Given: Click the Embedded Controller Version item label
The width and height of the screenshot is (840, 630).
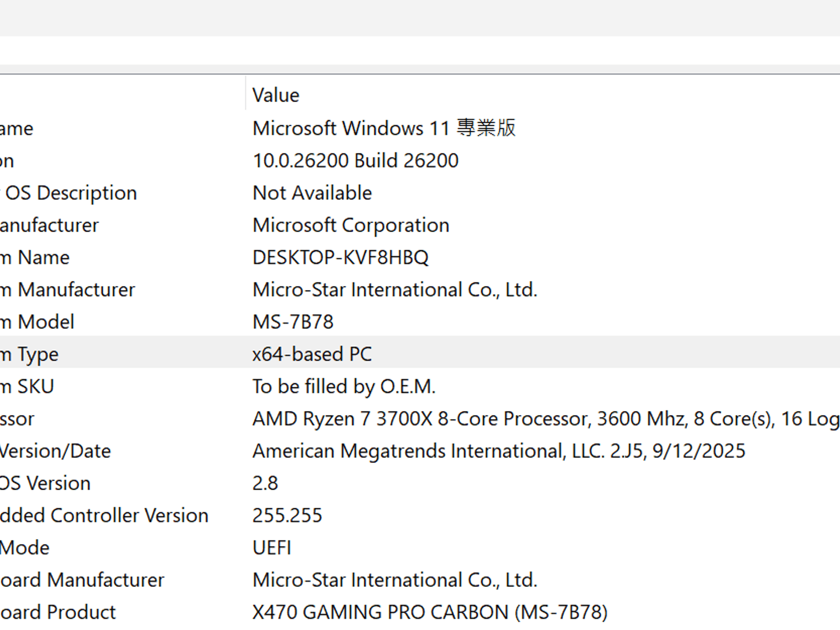Looking at the screenshot, I should click(104, 516).
